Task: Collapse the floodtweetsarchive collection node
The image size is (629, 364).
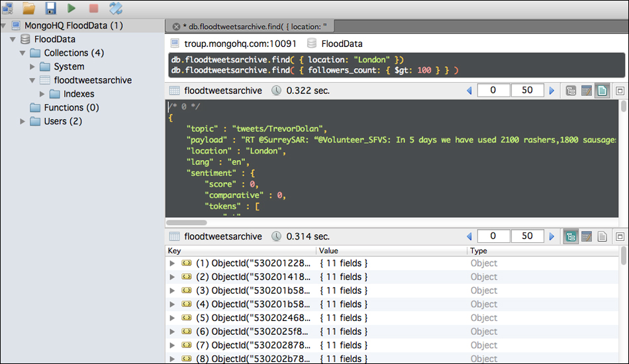Action: pyautogui.click(x=32, y=80)
